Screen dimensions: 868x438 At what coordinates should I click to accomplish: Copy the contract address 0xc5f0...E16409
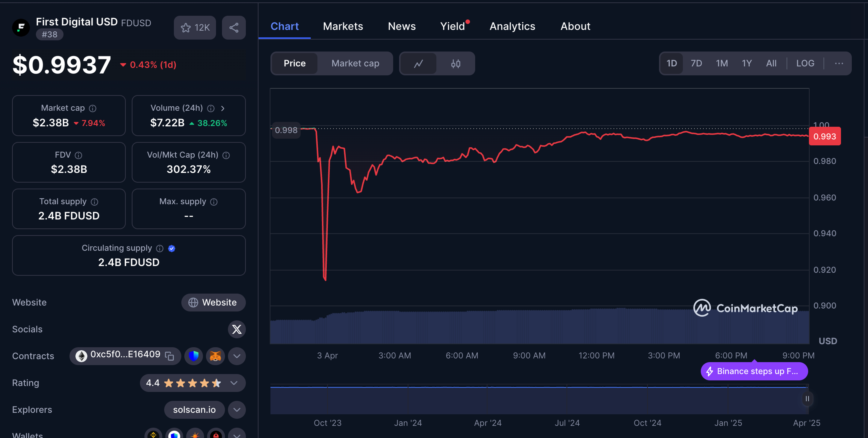coord(169,356)
